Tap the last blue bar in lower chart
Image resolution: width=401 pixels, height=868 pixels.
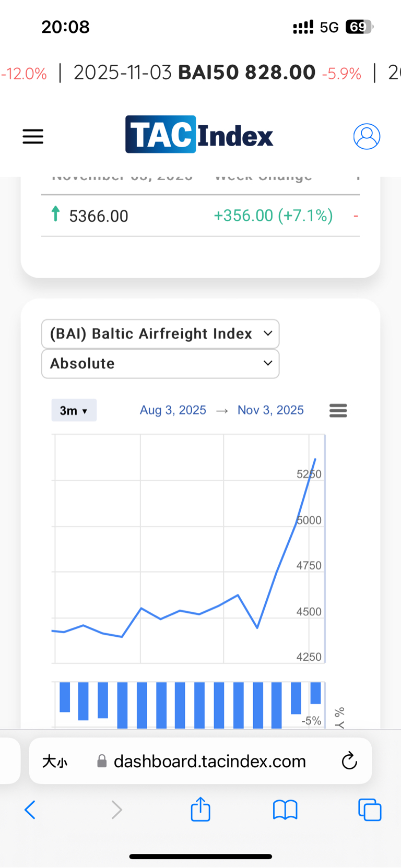coord(315,693)
